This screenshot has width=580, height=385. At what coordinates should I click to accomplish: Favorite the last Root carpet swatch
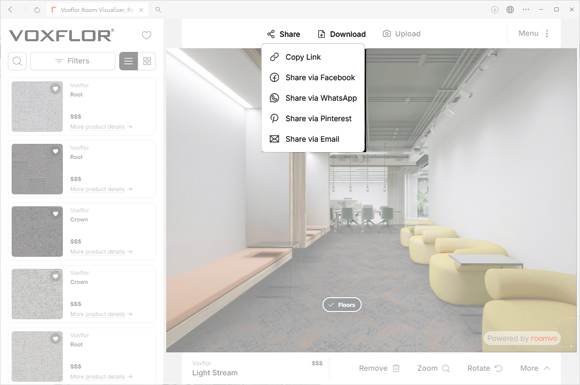pos(55,339)
